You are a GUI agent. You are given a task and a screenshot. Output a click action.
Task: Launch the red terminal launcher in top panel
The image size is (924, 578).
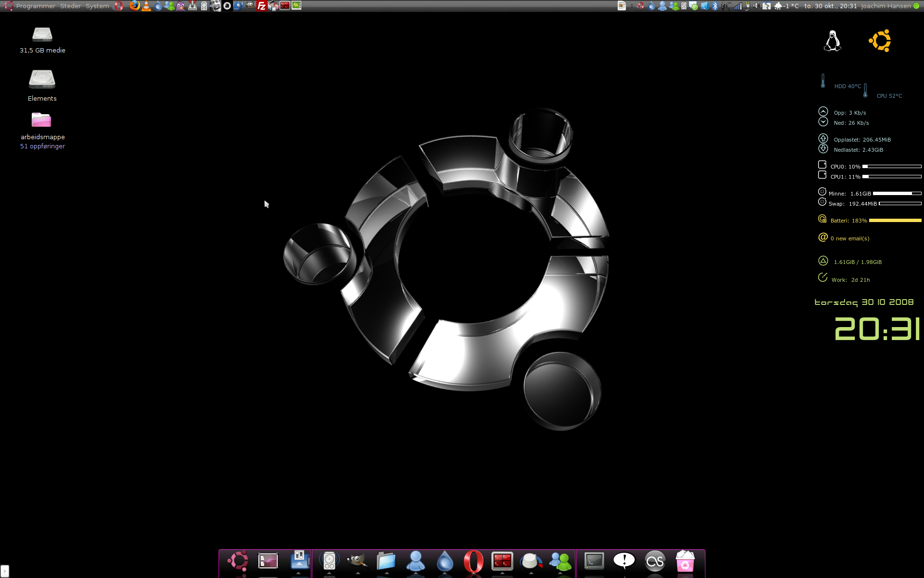point(285,6)
